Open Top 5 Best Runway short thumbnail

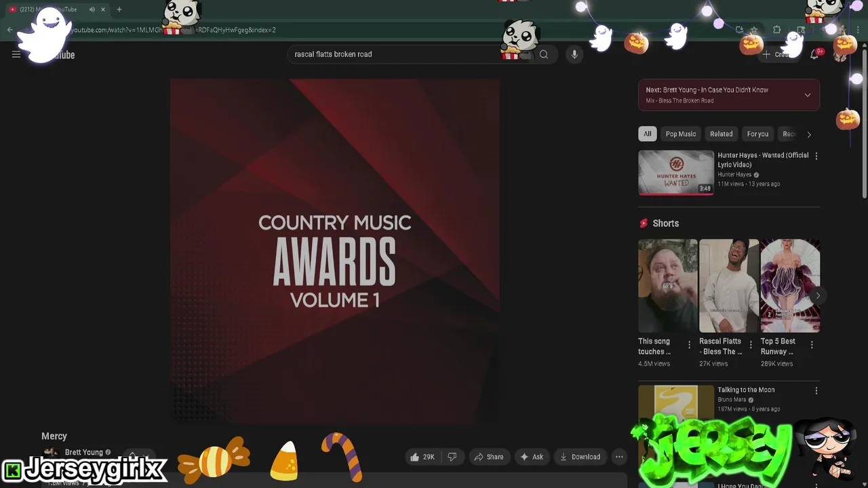(790, 285)
